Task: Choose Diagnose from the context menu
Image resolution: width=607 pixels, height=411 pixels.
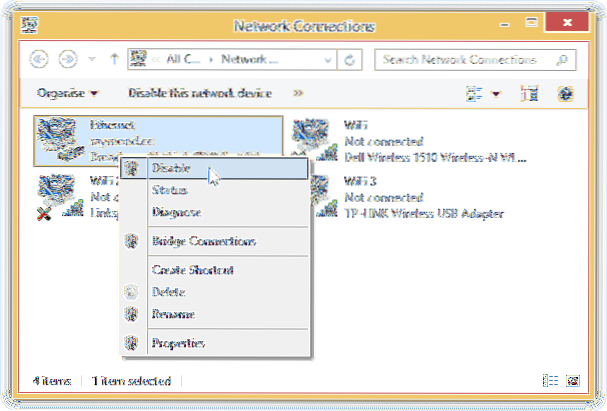Action: [x=214, y=212]
